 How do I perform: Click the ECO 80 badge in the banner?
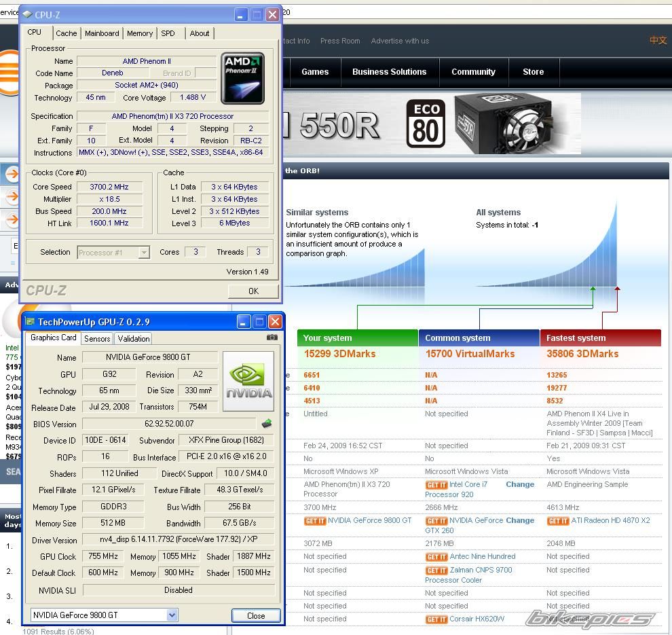pyautogui.click(x=426, y=124)
